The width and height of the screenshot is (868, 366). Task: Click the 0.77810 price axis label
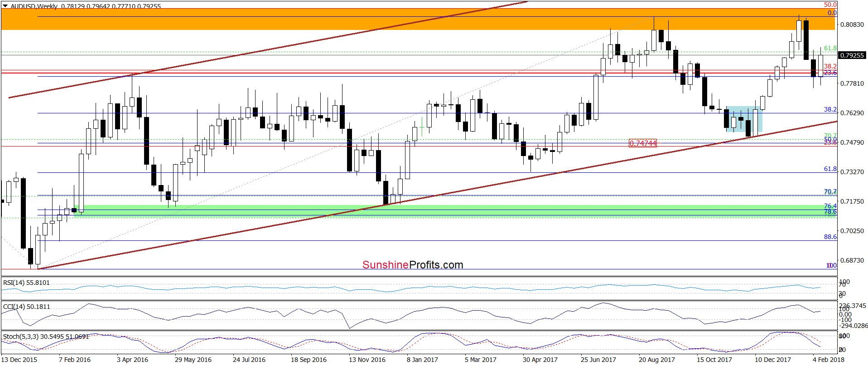852,83
